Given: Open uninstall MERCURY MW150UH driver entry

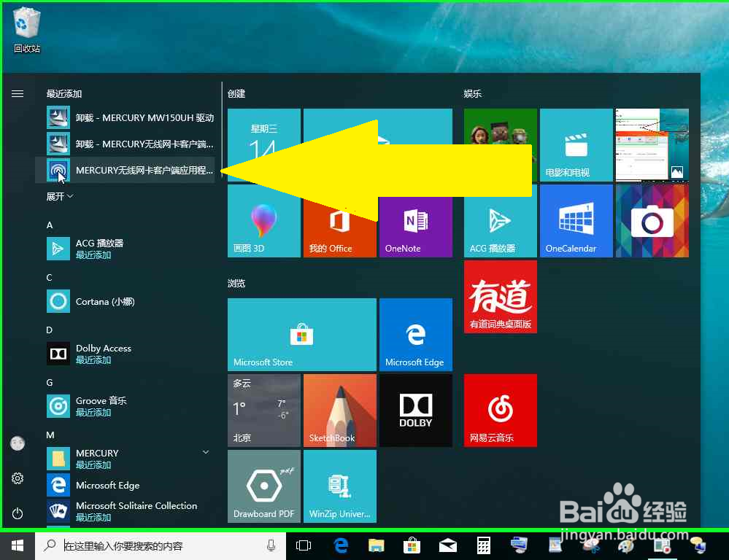Looking at the screenshot, I should (130, 117).
